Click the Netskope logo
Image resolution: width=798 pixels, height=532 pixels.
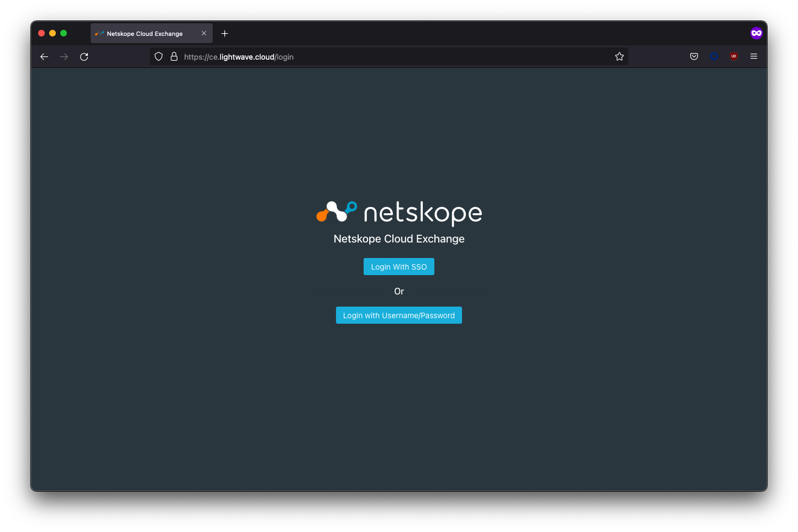tap(398, 213)
